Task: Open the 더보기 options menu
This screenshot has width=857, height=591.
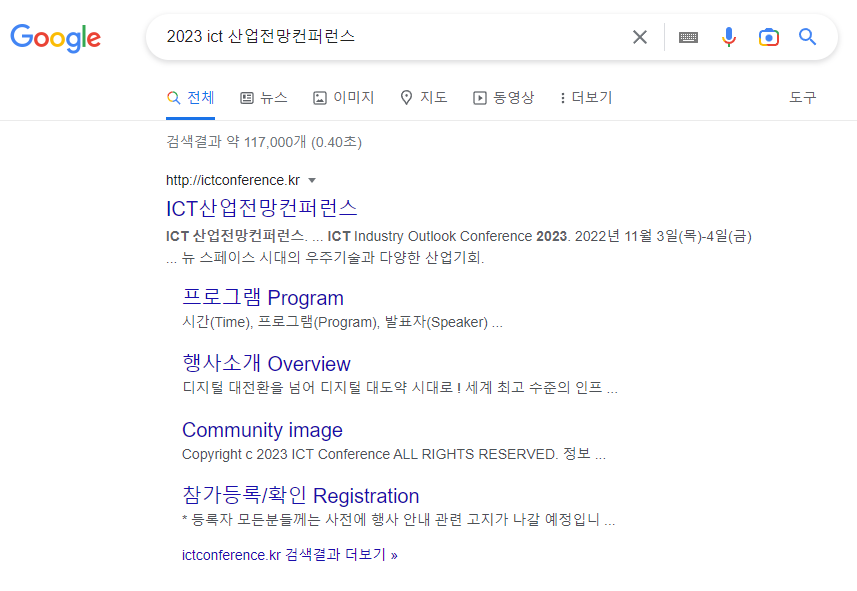Action: click(585, 97)
